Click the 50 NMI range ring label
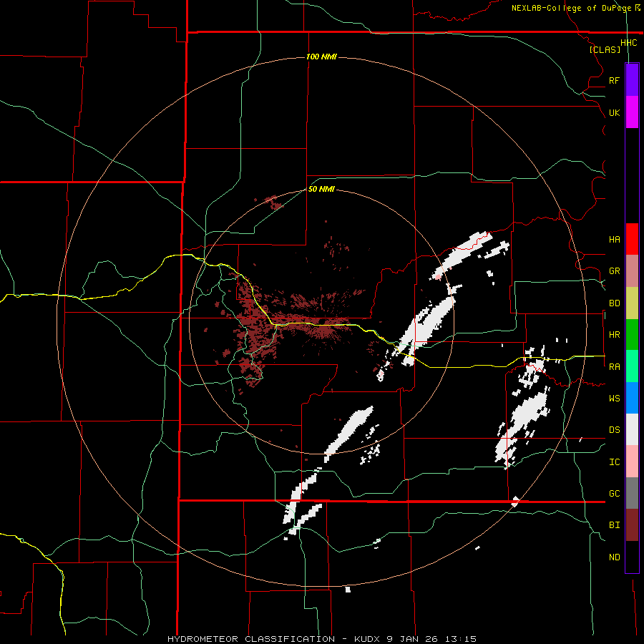The height and width of the screenshot is (644, 644). click(321, 189)
